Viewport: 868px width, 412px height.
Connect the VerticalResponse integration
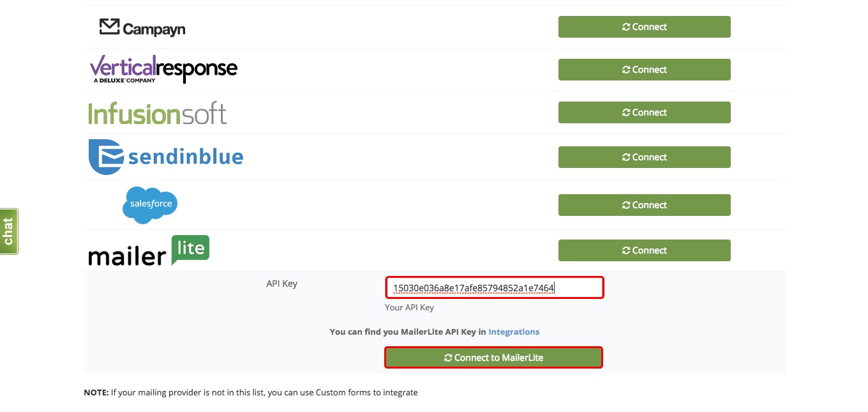point(645,70)
